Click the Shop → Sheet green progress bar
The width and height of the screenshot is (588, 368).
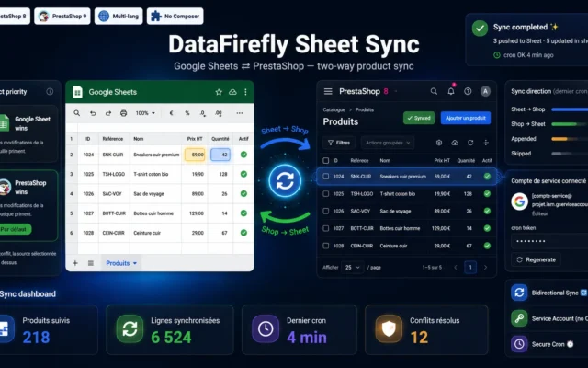(570, 124)
